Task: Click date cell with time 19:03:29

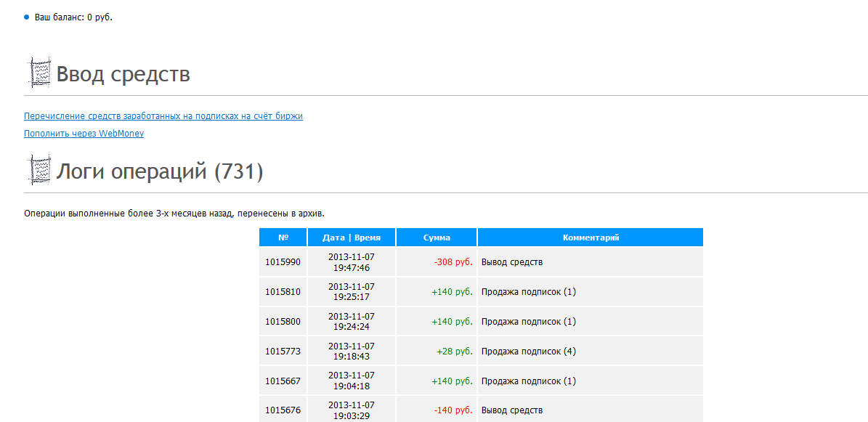Action: 352,410
